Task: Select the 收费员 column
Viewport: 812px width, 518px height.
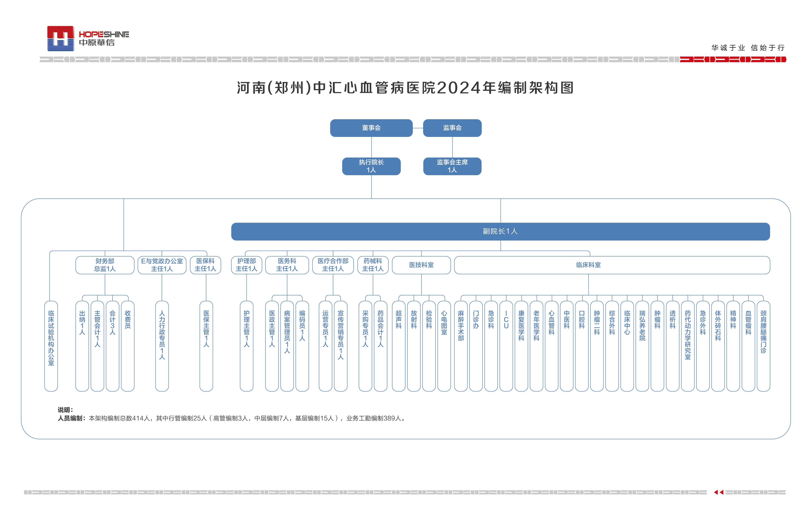Action: (128, 346)
